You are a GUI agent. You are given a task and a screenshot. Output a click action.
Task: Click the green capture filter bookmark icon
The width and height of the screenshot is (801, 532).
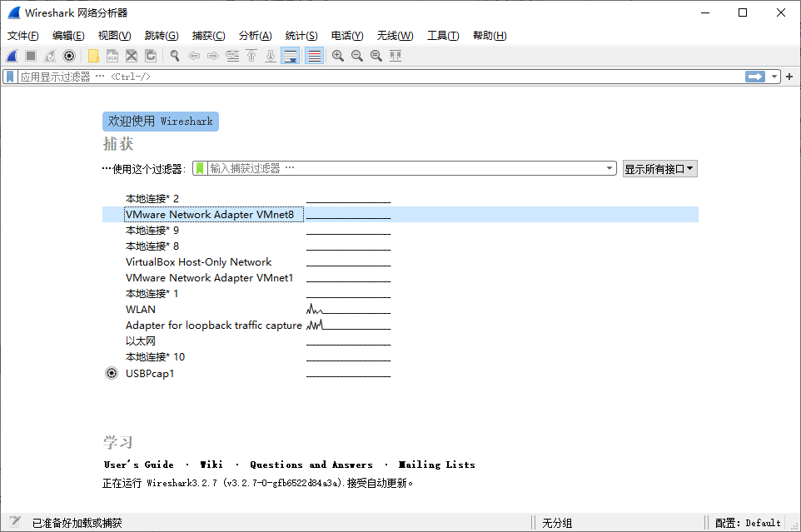[x=200, y=168]
